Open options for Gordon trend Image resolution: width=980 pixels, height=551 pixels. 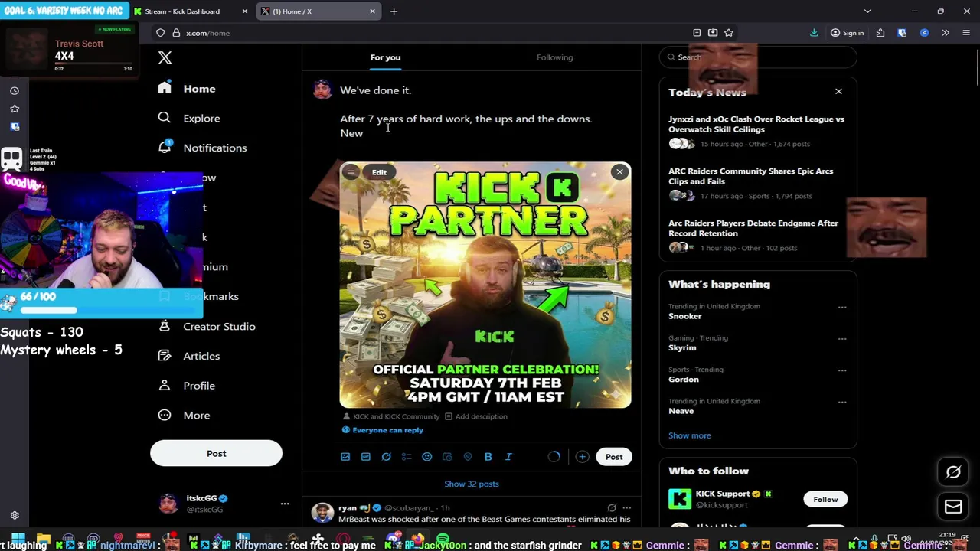842,370
